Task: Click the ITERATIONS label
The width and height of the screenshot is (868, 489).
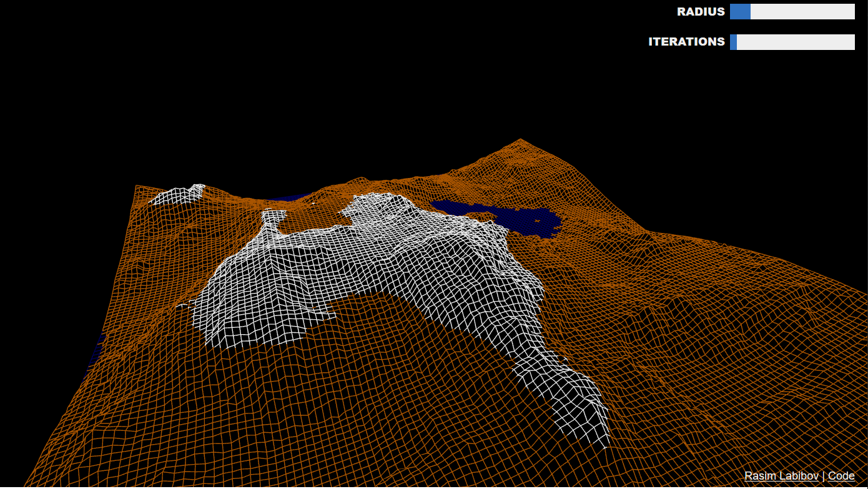Action: (686, 42)
